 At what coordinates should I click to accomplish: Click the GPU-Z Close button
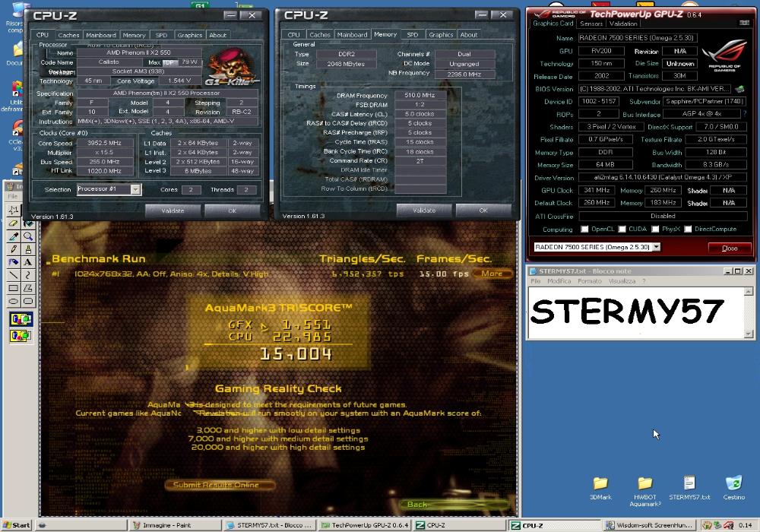[x=730, y=248]
